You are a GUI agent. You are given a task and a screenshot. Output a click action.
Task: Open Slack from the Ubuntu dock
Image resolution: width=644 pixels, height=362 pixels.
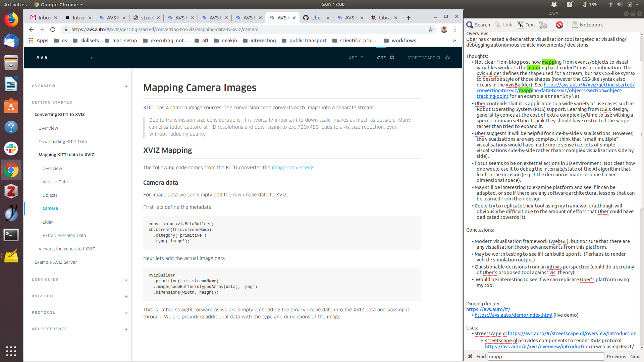(11, 148)
